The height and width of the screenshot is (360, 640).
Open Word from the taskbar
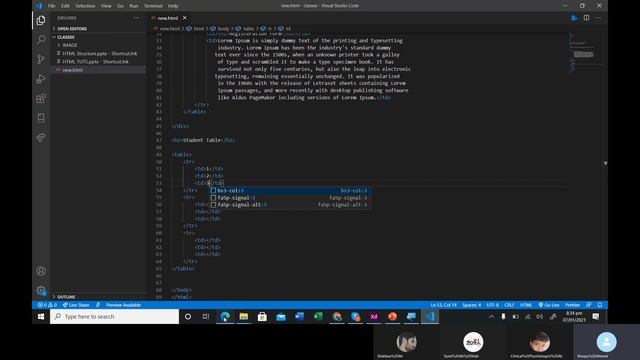299,316
